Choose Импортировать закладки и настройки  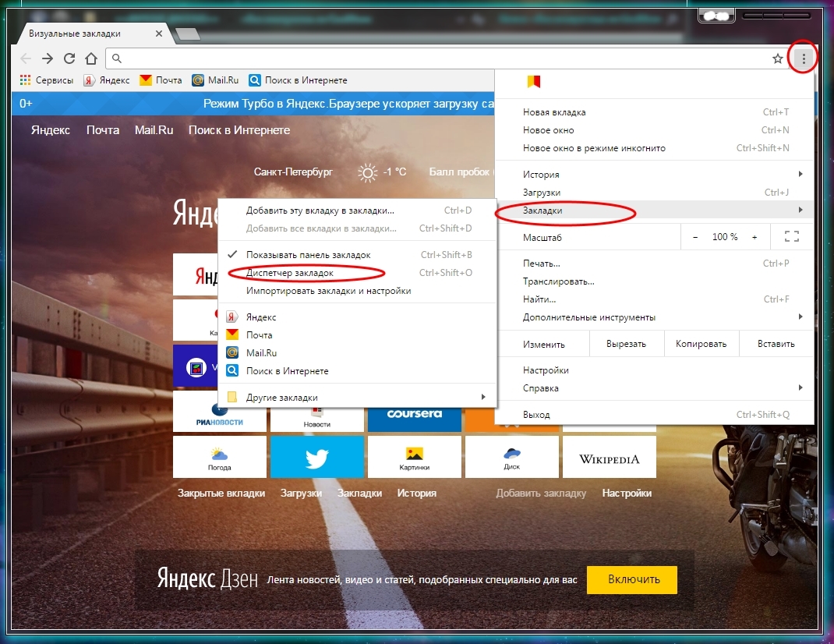[x=357, y=291]
